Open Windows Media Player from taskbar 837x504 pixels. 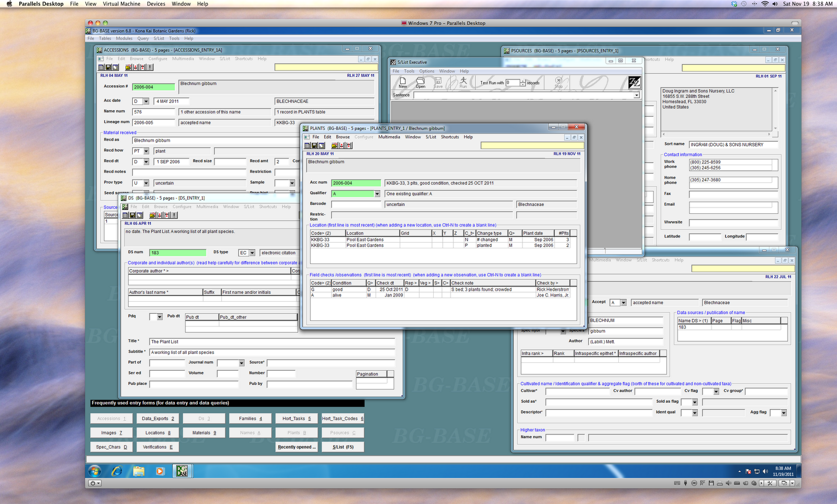160,471
